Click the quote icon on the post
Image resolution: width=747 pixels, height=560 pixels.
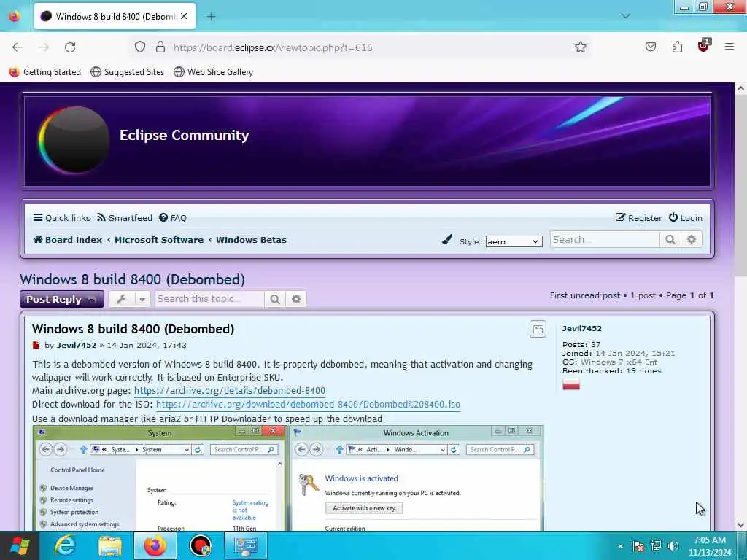coord(538,329)
